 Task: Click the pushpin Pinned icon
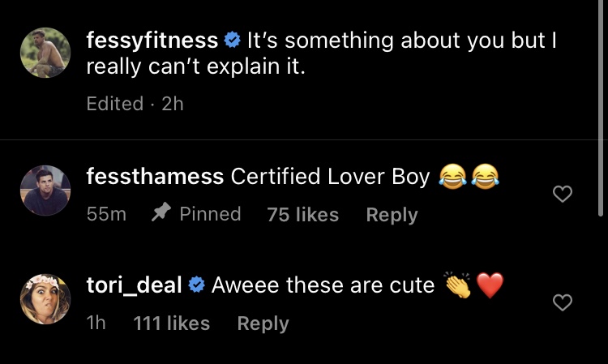161,212
